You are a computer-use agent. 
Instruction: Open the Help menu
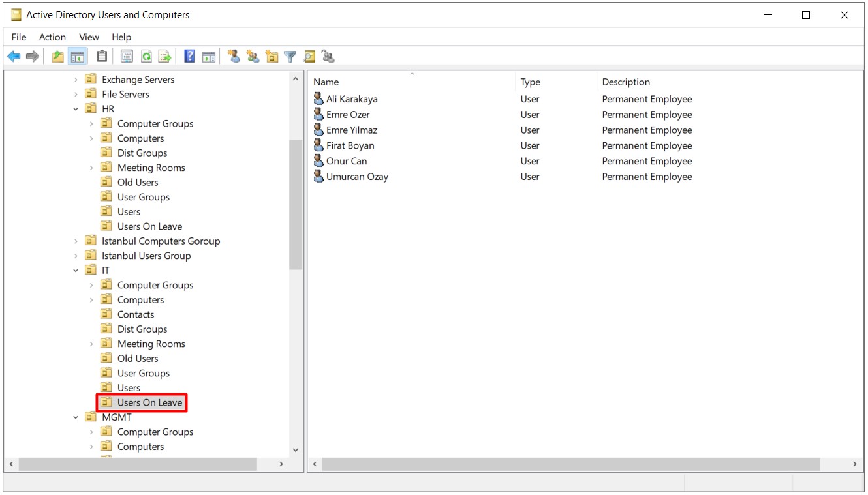click(x=121, y=37)
